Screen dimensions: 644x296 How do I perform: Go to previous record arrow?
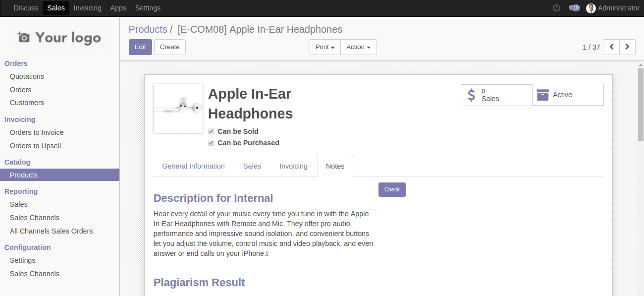coord(611,47)
